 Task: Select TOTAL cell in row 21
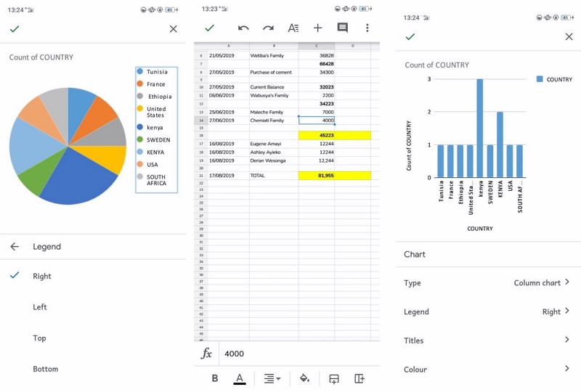pos(274,176)
